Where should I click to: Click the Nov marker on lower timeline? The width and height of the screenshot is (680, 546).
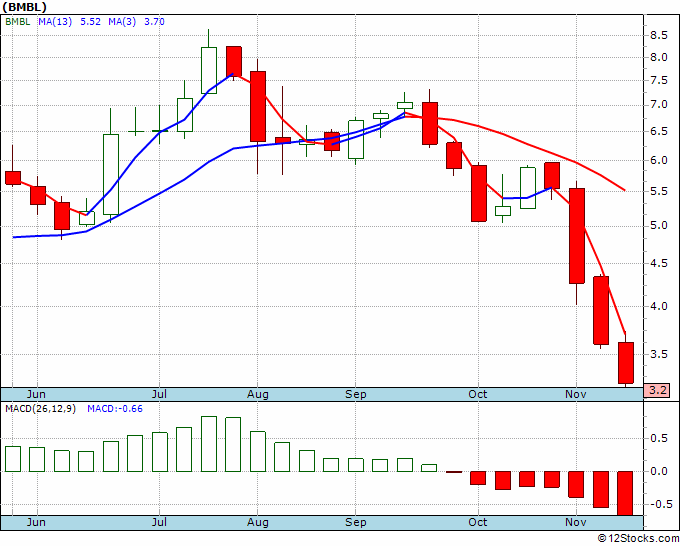tap(575, 522)
